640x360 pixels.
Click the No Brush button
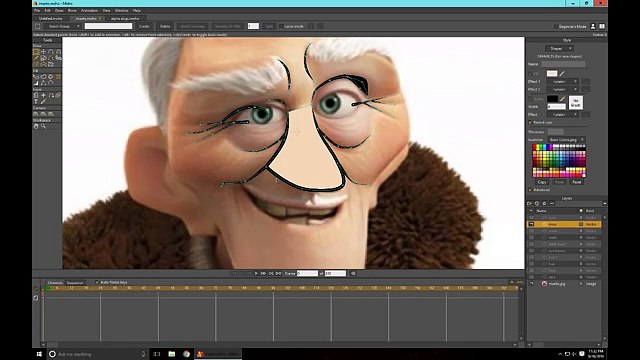click(576, 102)
